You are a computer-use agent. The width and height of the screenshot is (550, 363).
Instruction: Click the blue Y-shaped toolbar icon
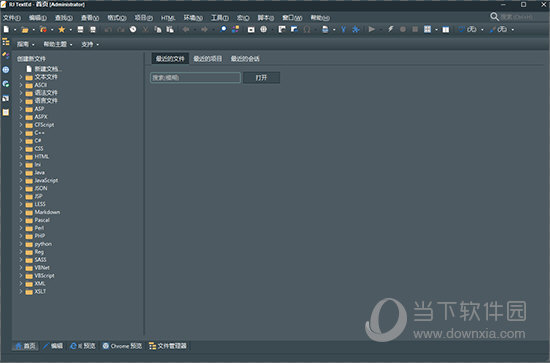[x=343, y=29]
